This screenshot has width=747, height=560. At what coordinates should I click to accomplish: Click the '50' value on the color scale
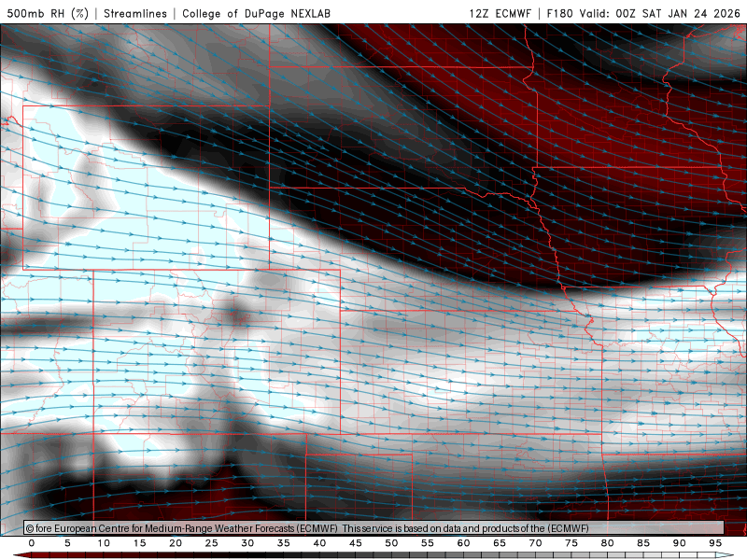click(391, 543)
